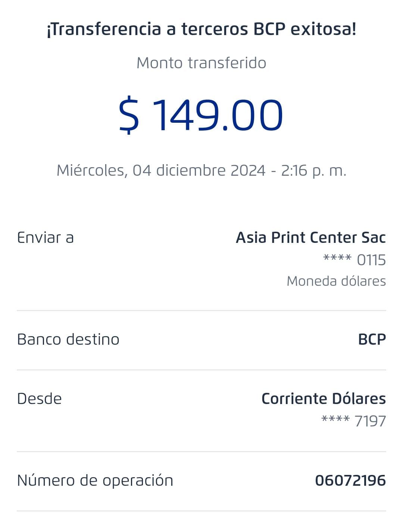Image resolution: width=403 pixels, height=532 pixels.
Task: Click the "Monto transferido" label
Action: 201,63
